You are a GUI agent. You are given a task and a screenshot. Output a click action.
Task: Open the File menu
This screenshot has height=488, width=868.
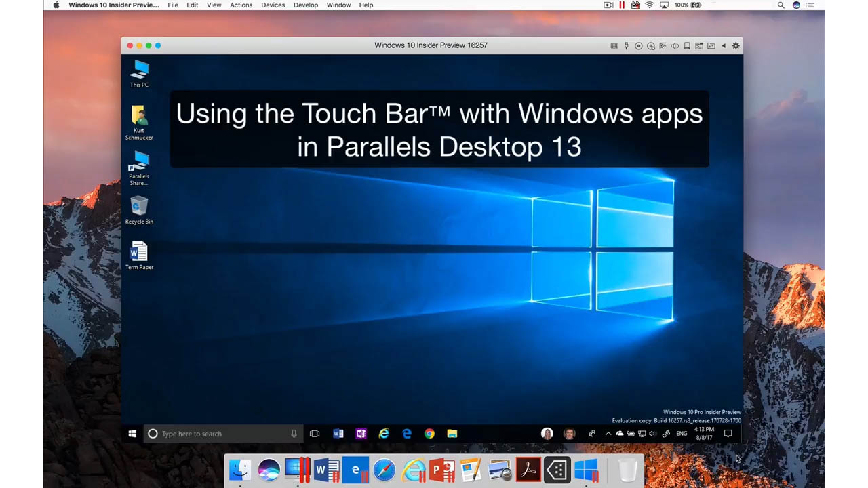(173, 5)
